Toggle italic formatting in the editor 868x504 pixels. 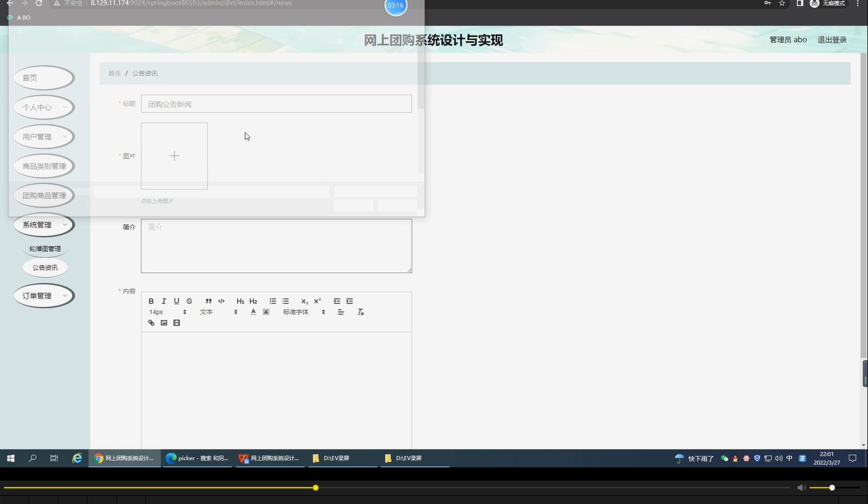click(x=164, y=301)
